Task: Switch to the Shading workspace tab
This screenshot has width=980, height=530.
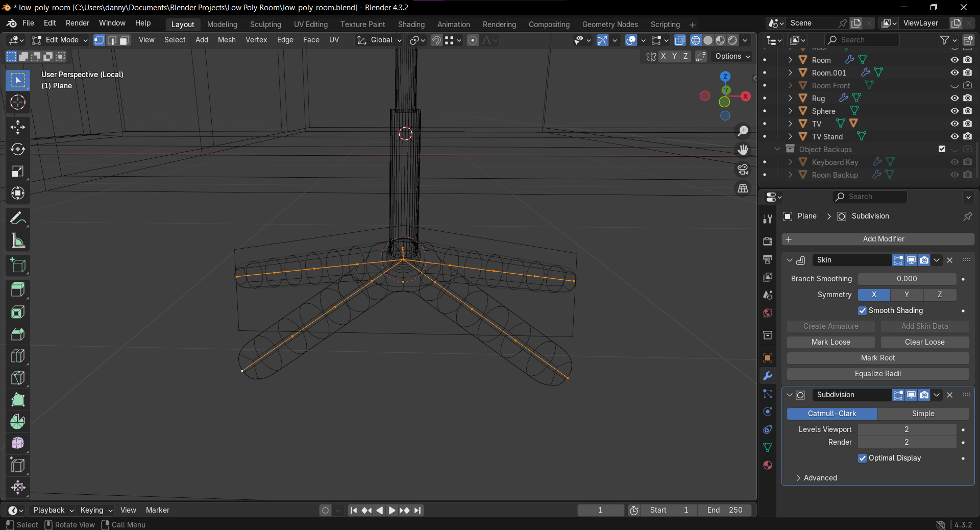Action: pyautogui.click(x=411, y=25)
